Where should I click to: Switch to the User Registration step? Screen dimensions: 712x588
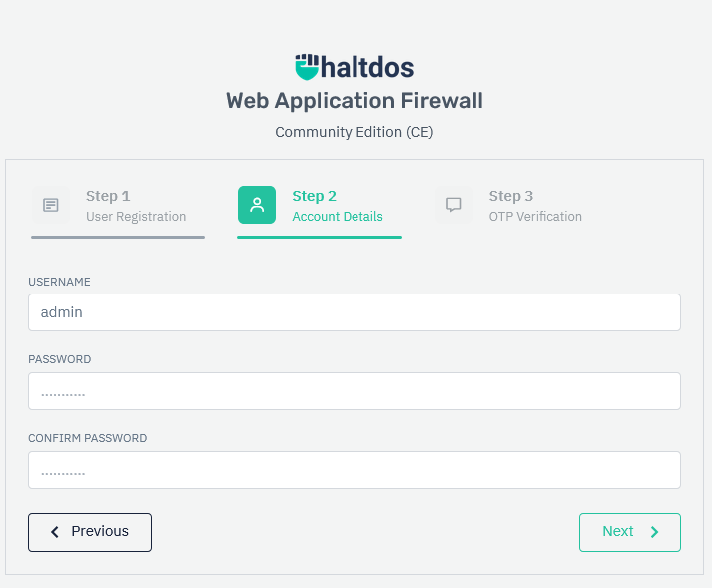[136, 216]
